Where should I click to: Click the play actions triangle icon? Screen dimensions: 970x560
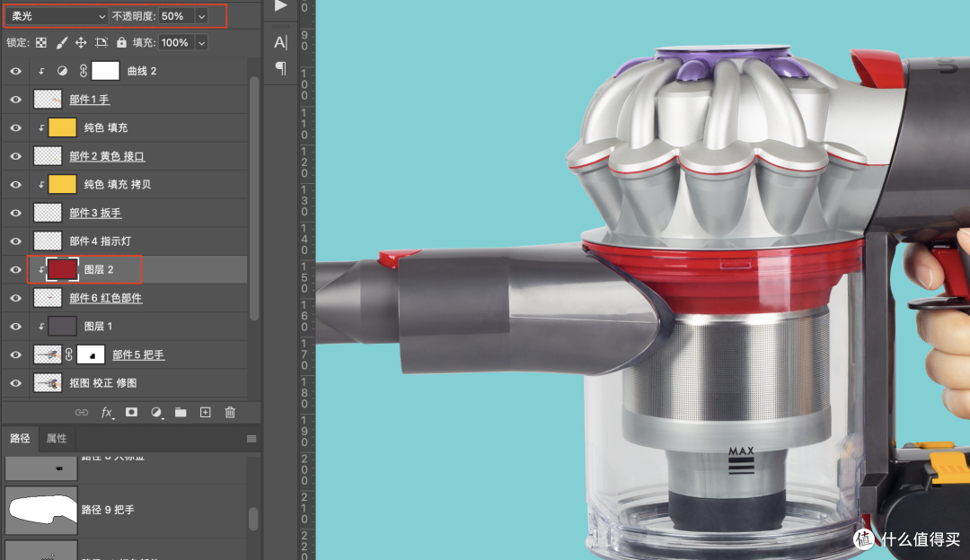(x=281, y=5)
